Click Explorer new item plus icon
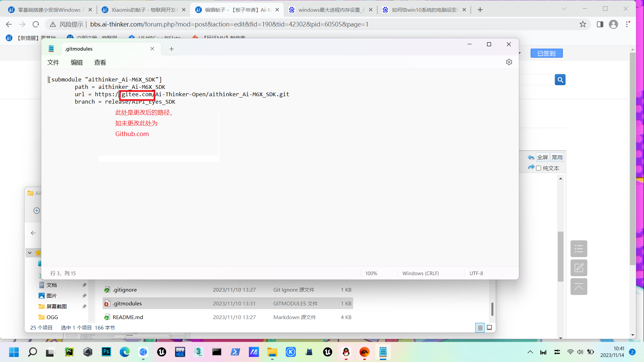The image size is (644, 362). 37,211
